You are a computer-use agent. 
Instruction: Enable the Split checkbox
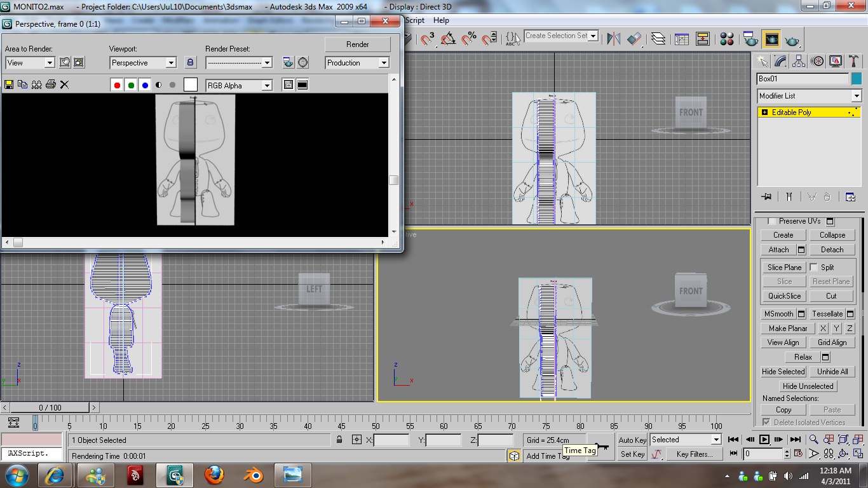[x=814, y=268]
